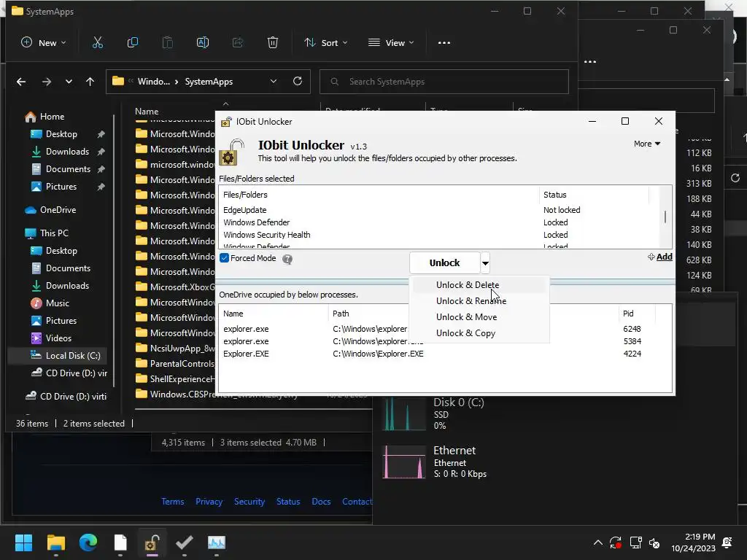
Task: Open the recent locations chevron
Action: pos(69,82)
